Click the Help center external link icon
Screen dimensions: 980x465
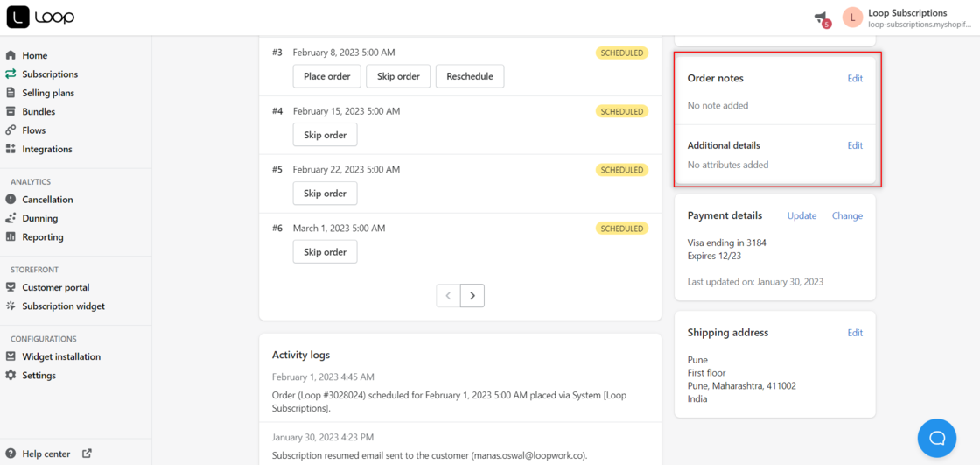(x=87, y=454)
